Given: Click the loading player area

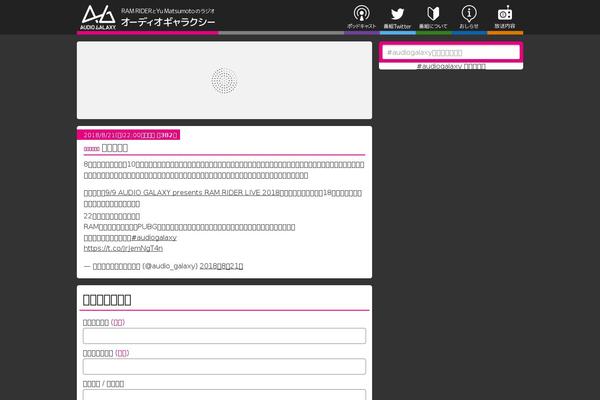Looking at the screenshot, I should (x=224, y=80).
